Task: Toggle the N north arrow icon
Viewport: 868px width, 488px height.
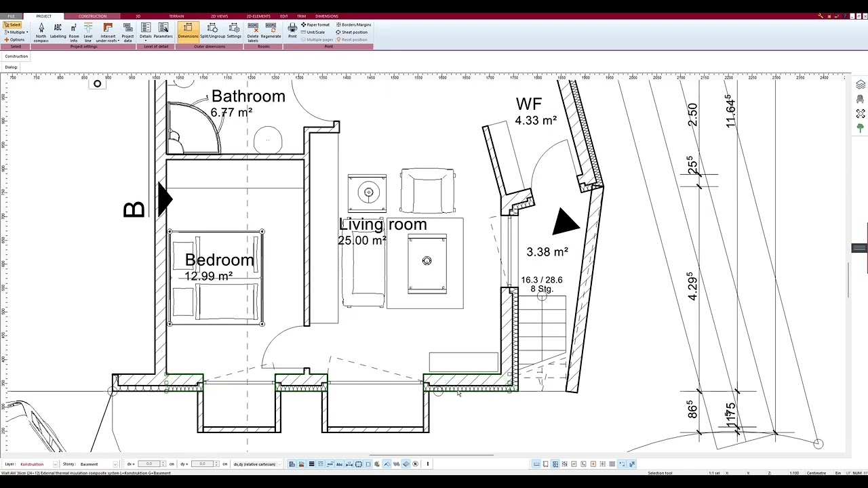Action: (x=416, y=464)
